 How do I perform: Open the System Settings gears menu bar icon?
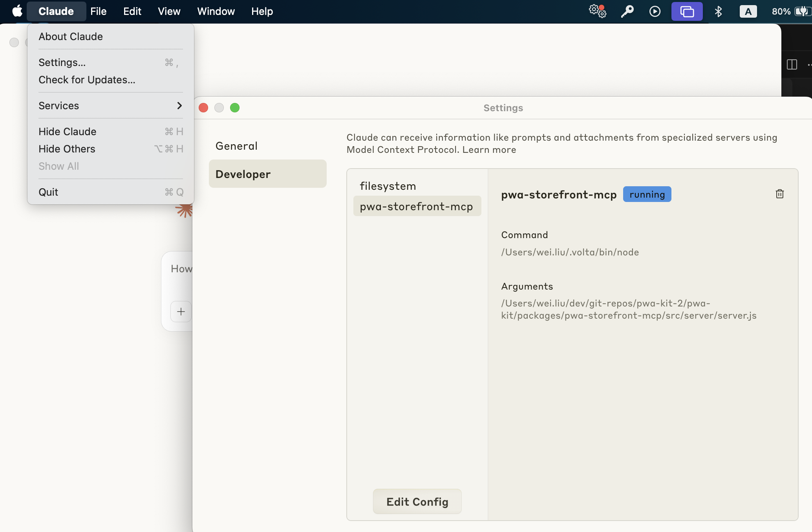(x=597, y=11)
